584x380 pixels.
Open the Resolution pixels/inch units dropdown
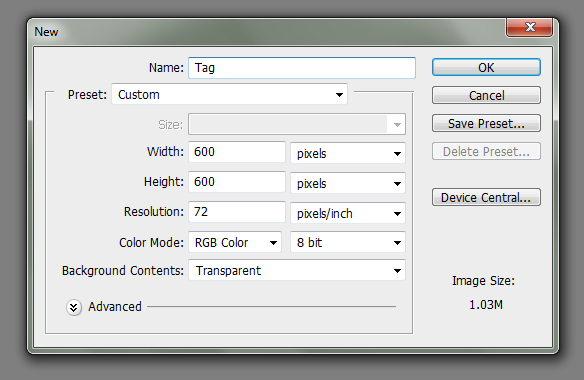tap(348, 213)
